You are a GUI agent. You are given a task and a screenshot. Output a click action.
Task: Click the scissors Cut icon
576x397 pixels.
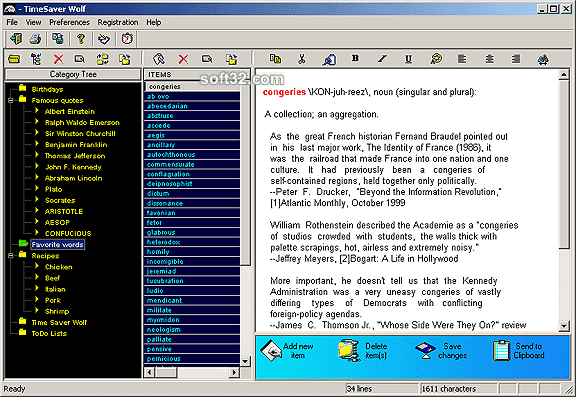click(302, 59)
